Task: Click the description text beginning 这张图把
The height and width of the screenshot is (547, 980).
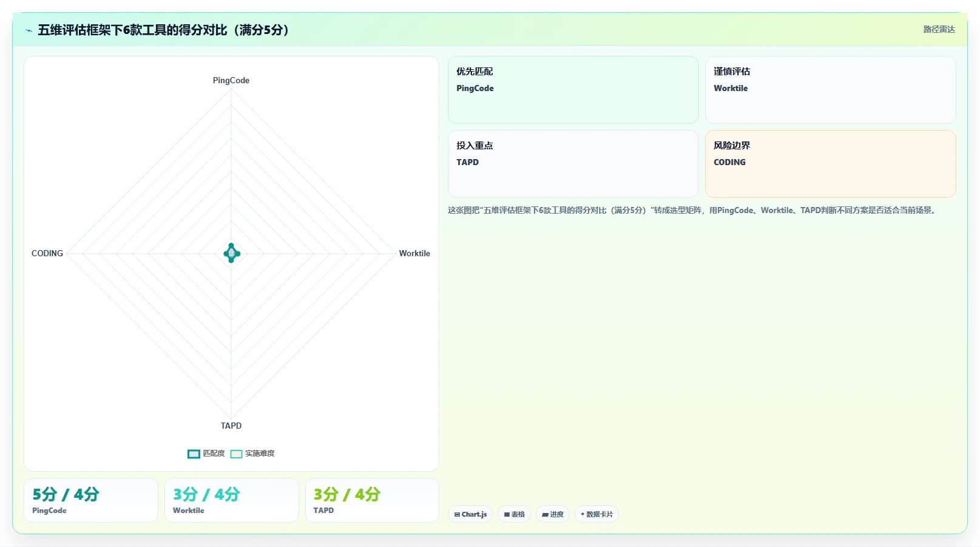Action: coord(694,210)
